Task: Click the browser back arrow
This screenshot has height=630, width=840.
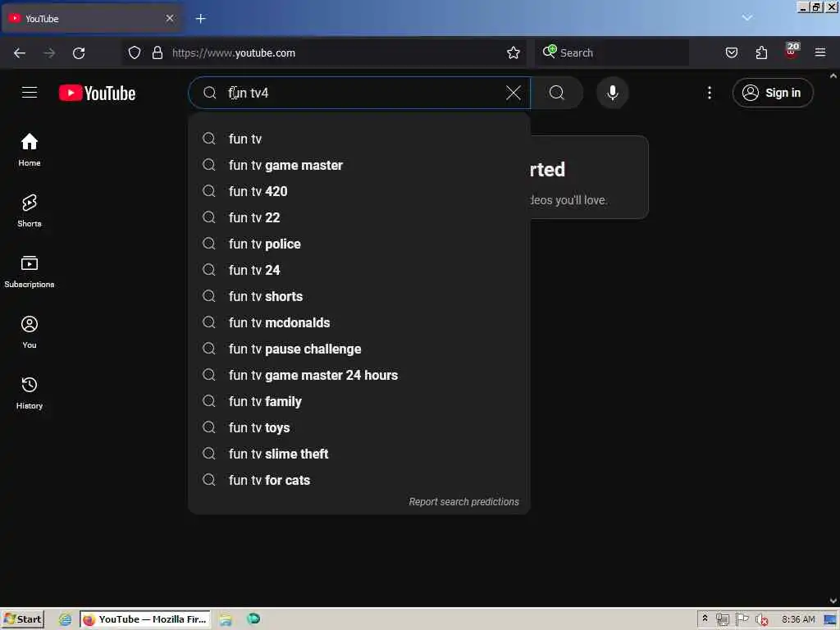Action: [20, 52]
